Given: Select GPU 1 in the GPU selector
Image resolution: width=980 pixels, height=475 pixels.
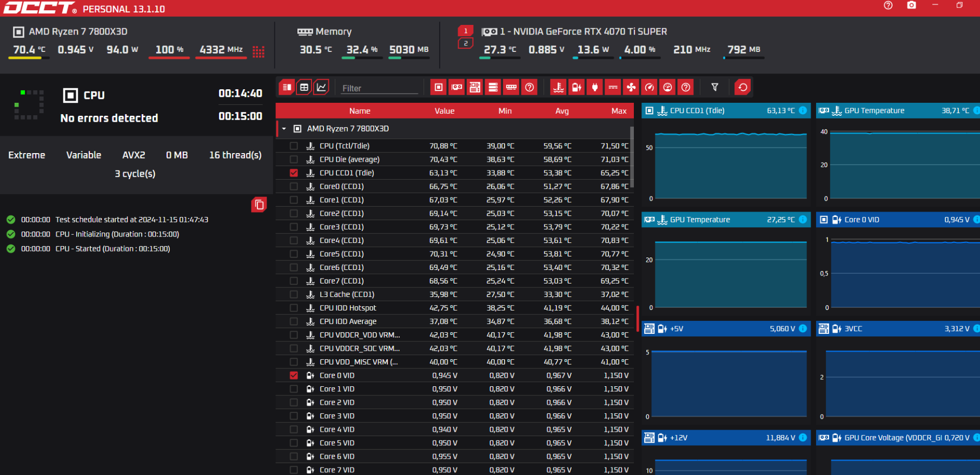Looking at the screenshot, I should (x=466, y=31).
